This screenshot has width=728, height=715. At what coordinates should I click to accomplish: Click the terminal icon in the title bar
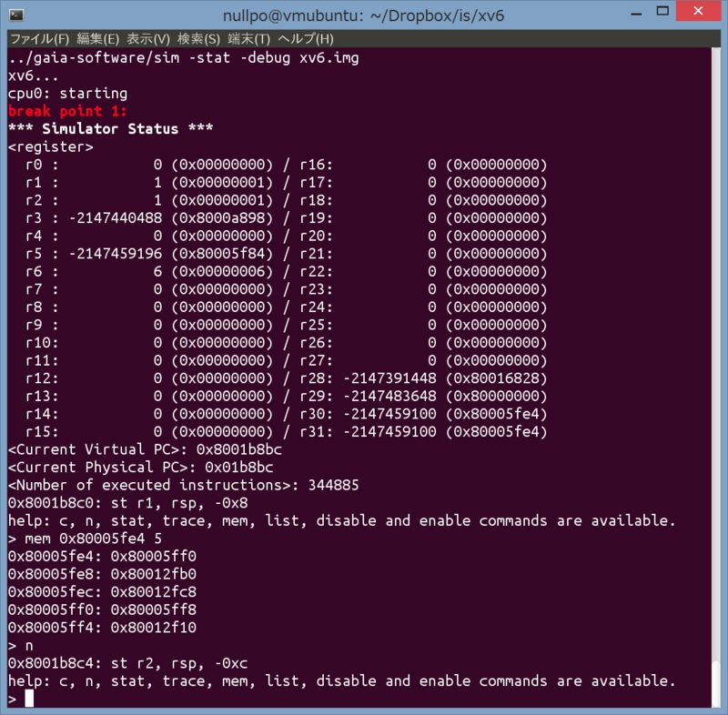pyautogui.click(x=16, y=15)
